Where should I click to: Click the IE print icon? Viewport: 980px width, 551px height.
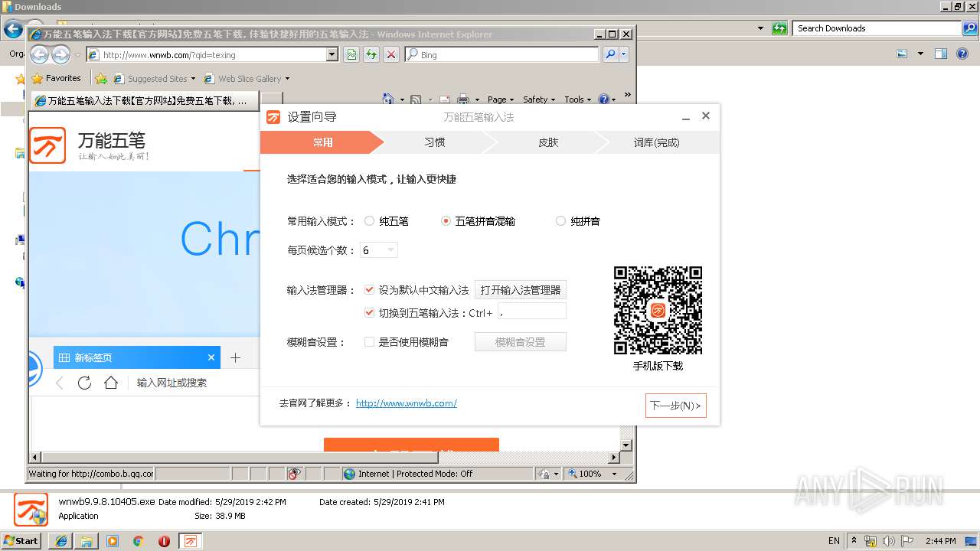tap(463, 99)
